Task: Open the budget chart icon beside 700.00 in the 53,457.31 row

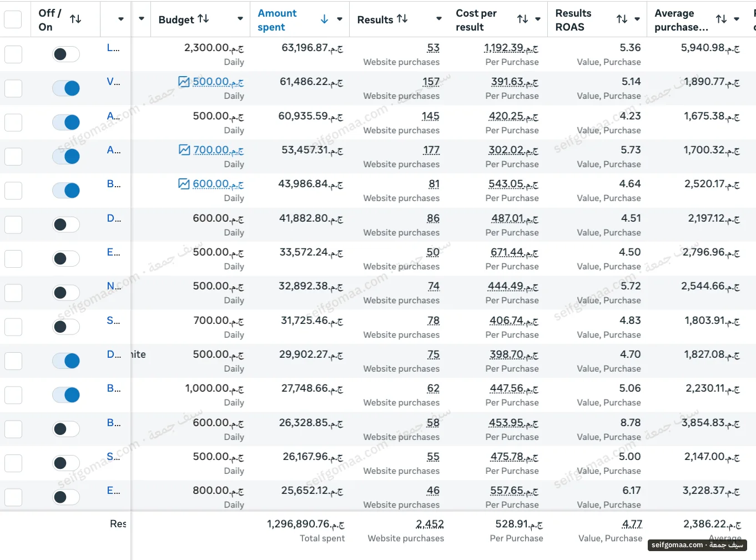Action: coord(184,150)
